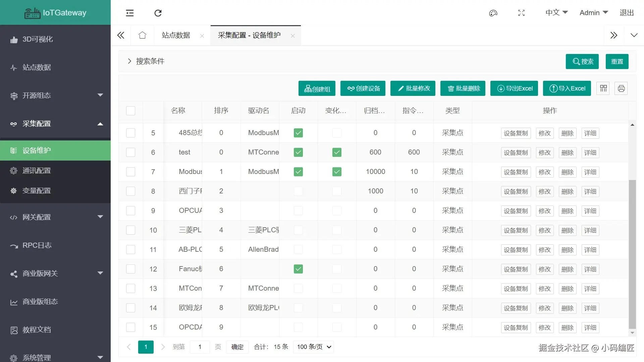Open the Admin user dropdown
This screenshot has height=362, width=644.
[593, 13]
